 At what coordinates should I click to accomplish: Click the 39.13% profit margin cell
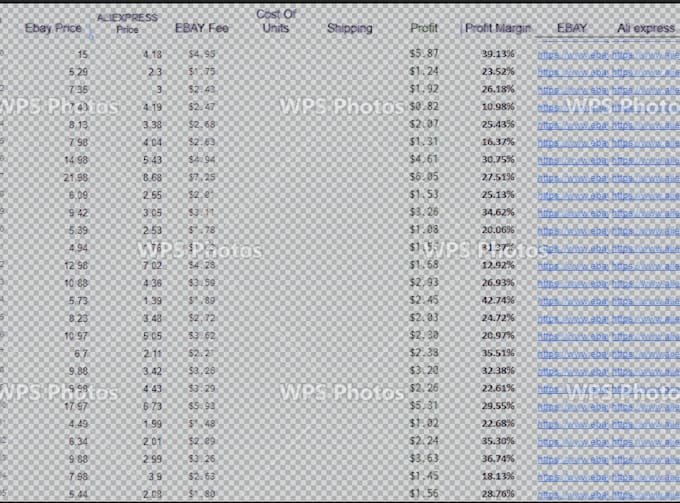click(x=498, y=54)
